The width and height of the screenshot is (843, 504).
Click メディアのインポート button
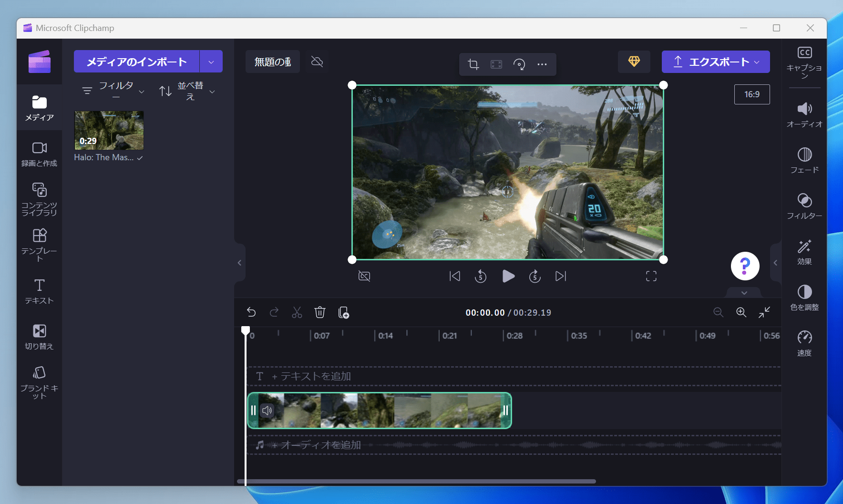click(136, 62)
